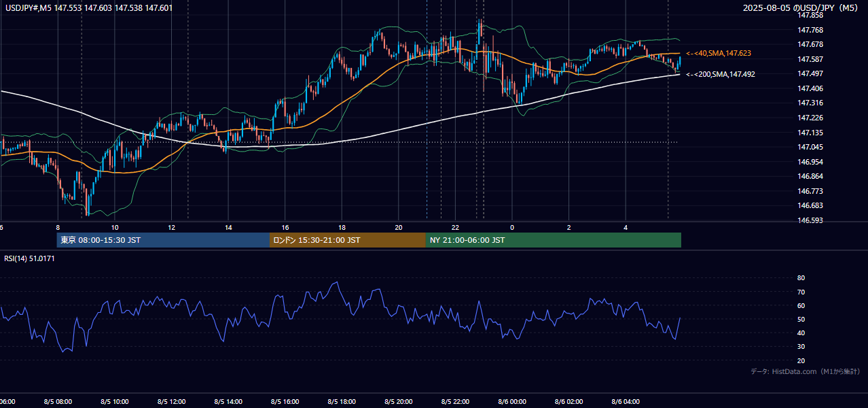Click bottom time label 8/5 22:00
868x408 pixels.
[x=456, y=401]
